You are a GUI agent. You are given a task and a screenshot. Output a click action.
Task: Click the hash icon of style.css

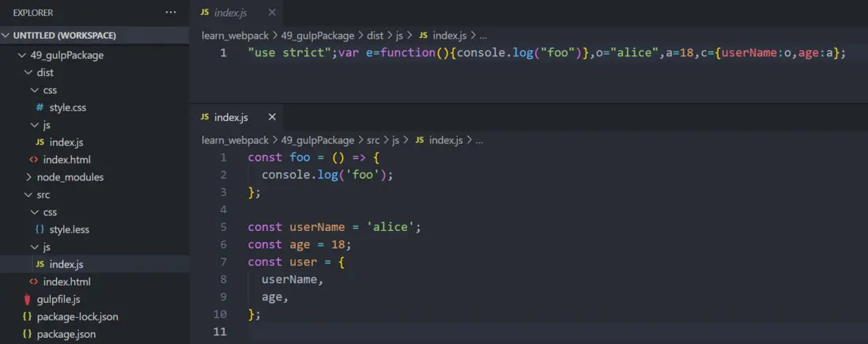[40, 108]
